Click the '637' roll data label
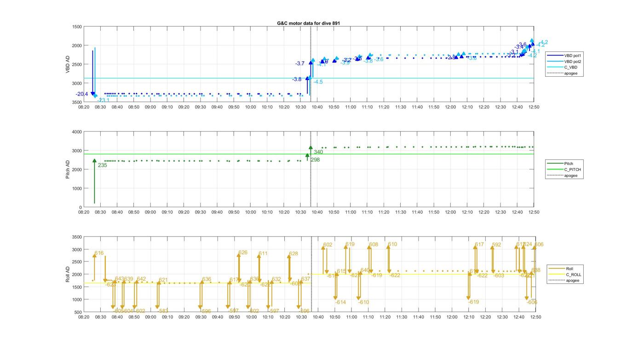 [x=305, y=279]
